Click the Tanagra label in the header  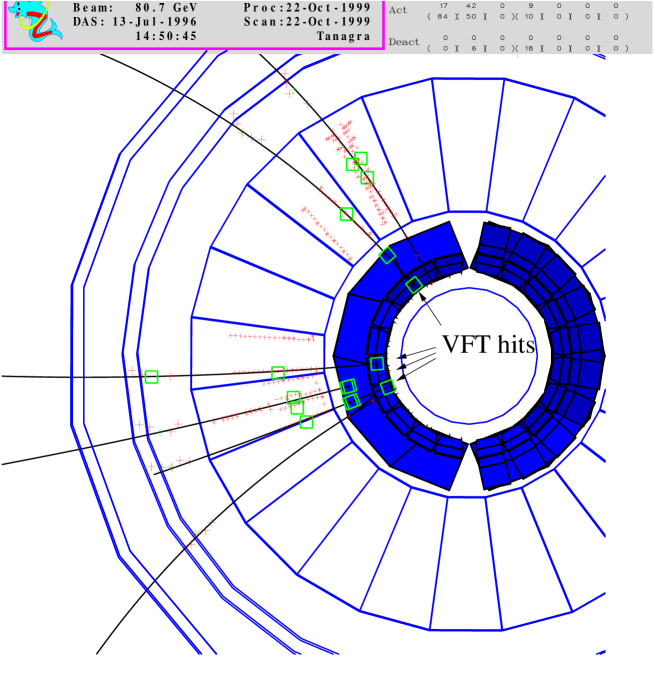click(343, 36)
